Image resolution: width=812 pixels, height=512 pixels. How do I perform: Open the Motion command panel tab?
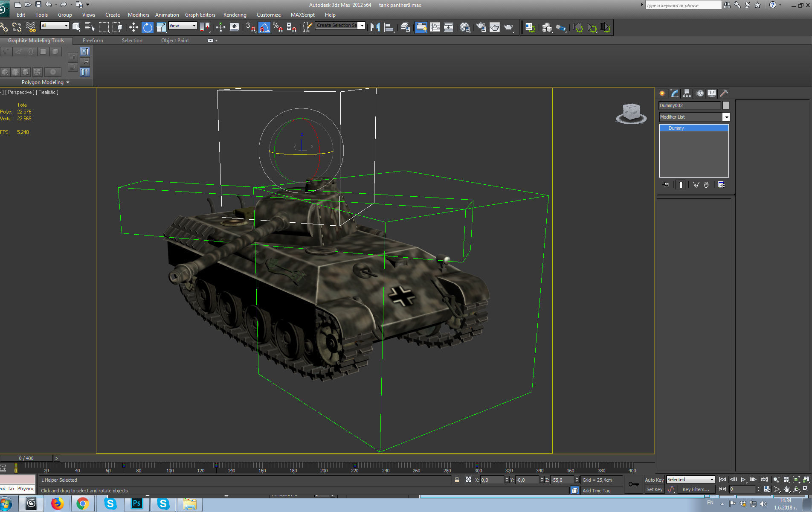699,93
